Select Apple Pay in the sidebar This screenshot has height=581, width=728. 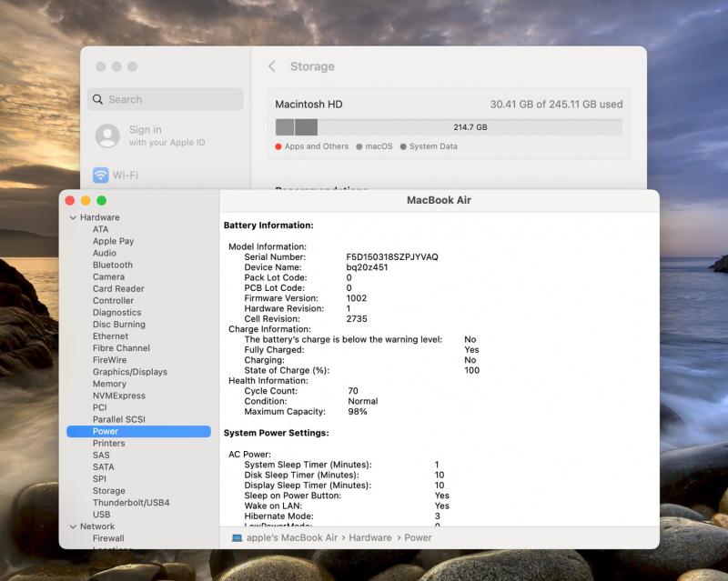pyautogui.click(x=113, y=241)
